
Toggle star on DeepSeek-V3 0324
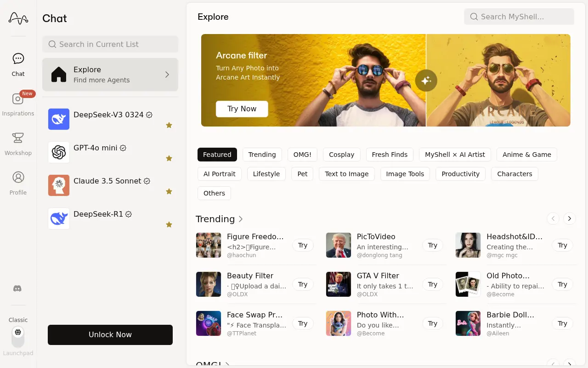pyautogui.click(x=169, y=125)
